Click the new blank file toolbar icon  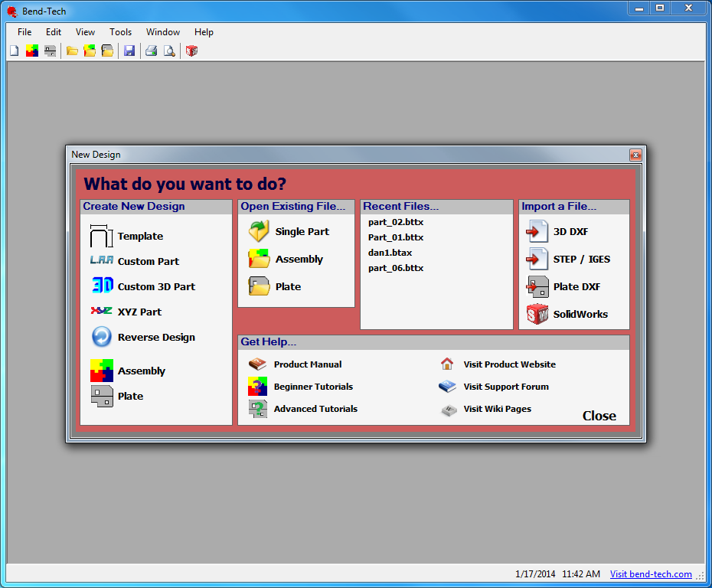[x=15, y=51]
